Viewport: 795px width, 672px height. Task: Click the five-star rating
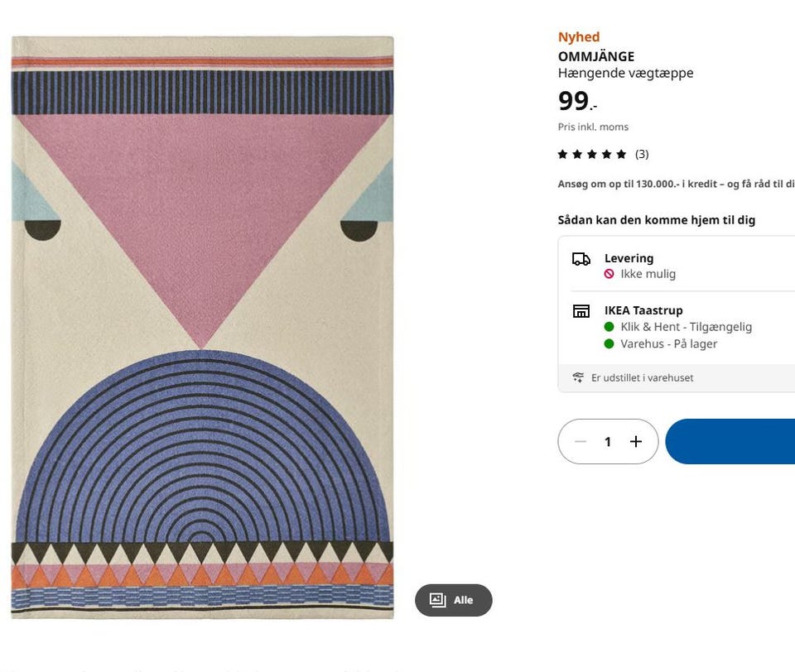[x=592, y=154]
